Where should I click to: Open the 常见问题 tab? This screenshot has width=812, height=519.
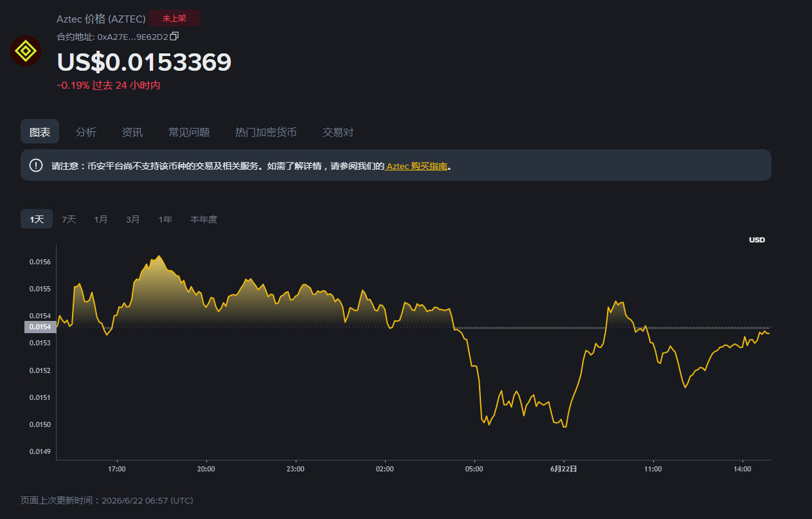click(189, 132)
